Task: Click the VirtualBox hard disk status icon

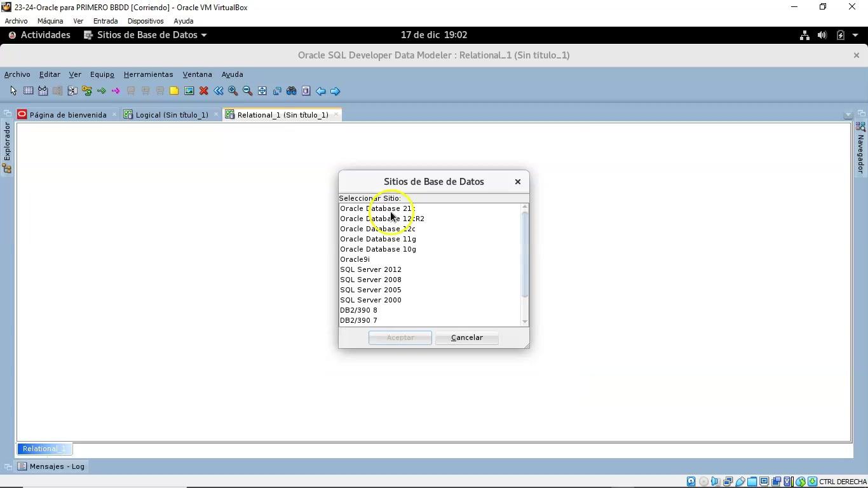Action: tap(691, 482)
